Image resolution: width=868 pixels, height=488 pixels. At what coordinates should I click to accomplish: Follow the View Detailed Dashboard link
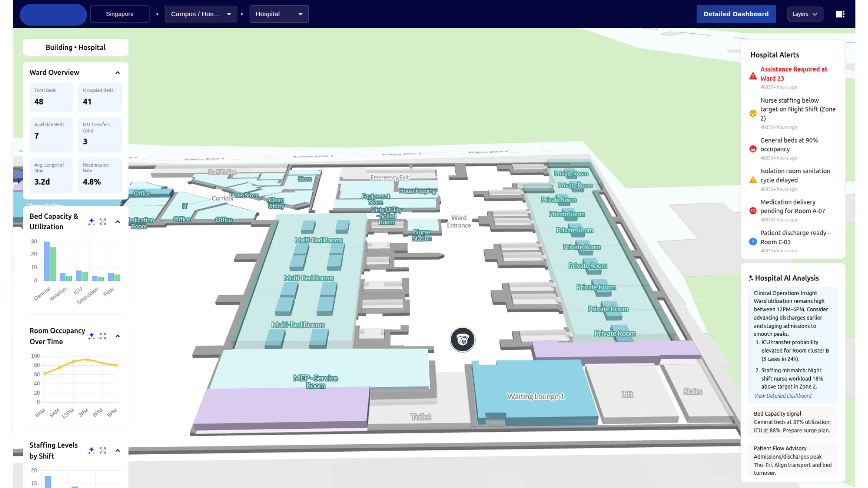pyautogui.click(x=783, y=396)
